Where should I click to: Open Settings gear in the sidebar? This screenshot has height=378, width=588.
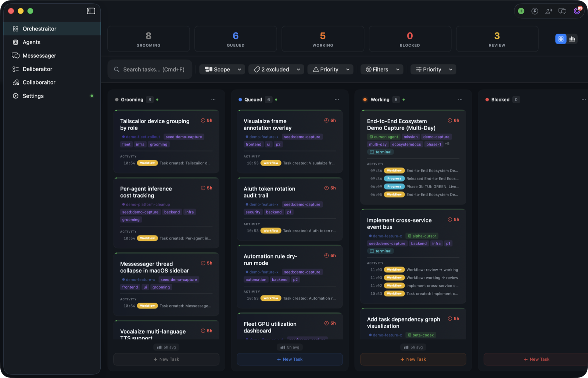52,96
